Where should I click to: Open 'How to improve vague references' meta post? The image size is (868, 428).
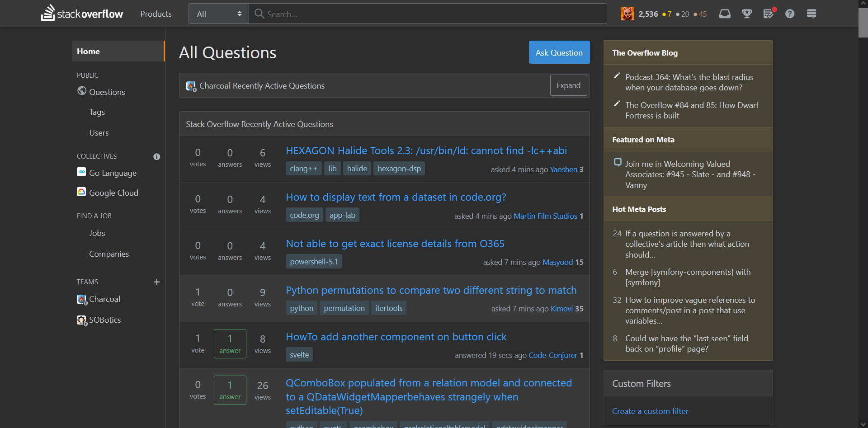click(x=690, y=310)
